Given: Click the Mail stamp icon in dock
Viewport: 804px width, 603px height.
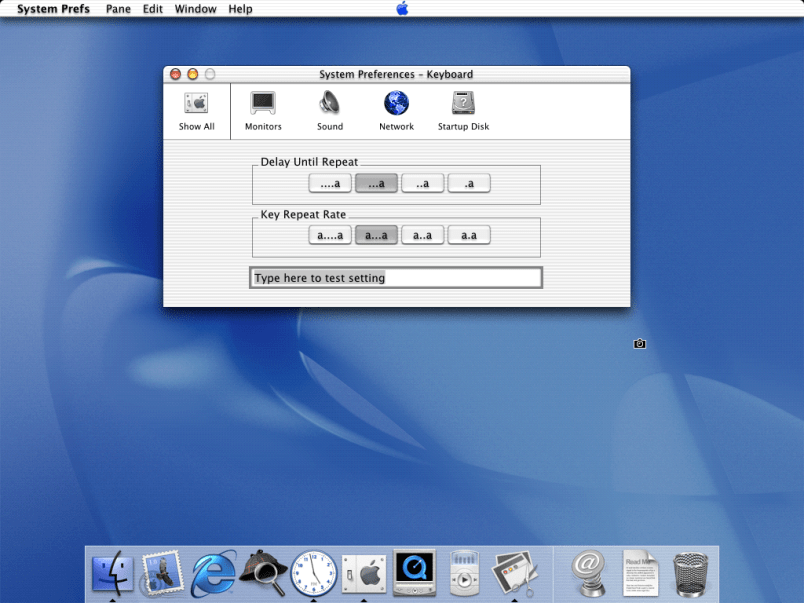Looking at the screenshot, I should (x=162, y=574).
